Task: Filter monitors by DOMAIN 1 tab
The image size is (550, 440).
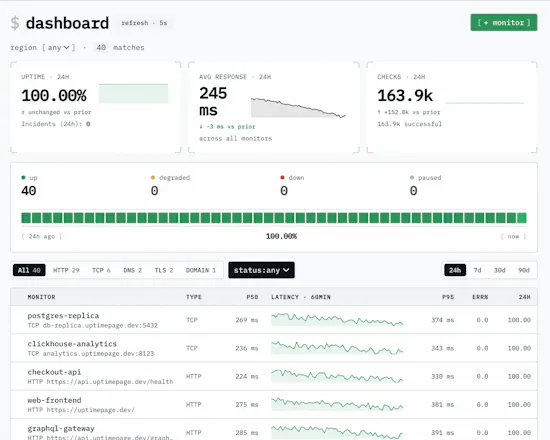Action: pyautogui.click(x=201, y=270)
